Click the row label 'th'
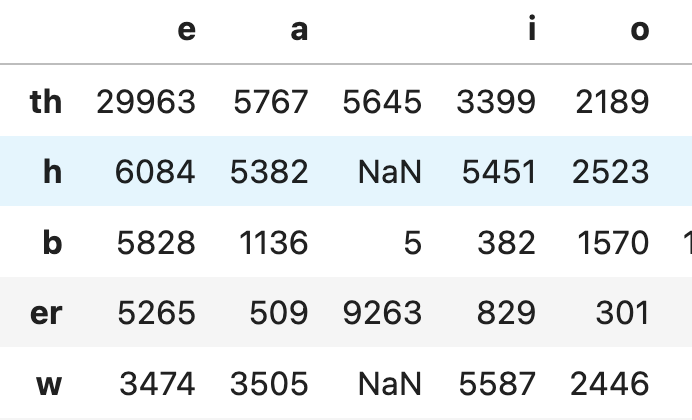 (46, 101)
